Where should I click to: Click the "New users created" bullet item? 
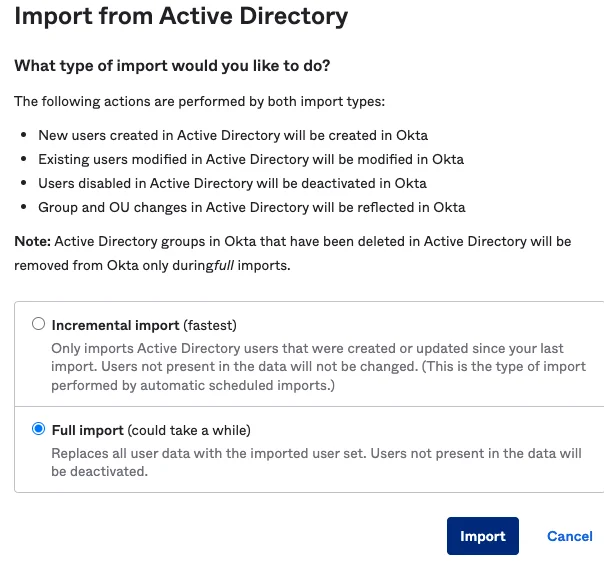233,135
